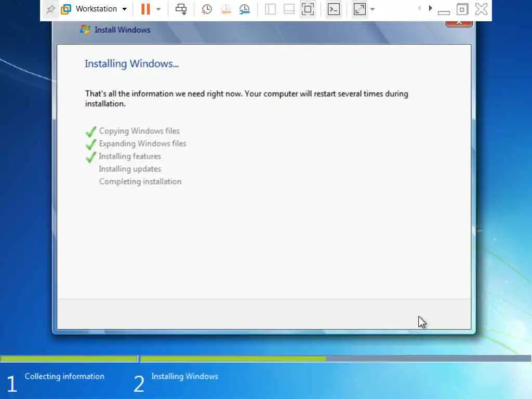Click the VMware Workstation logo icon
Screen dimensions: 532x399
coord(66,9)
